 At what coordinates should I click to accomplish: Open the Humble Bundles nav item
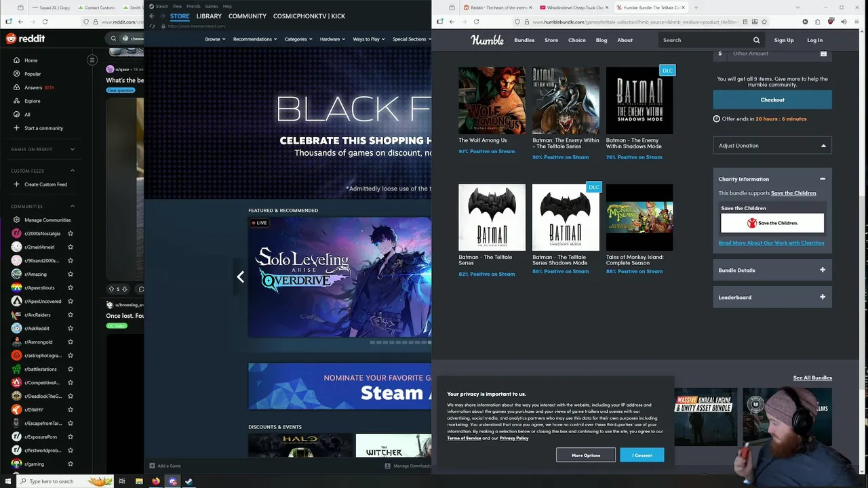point(524,40)
